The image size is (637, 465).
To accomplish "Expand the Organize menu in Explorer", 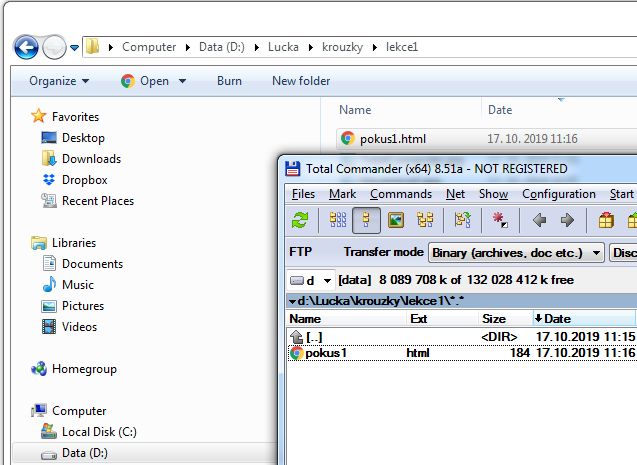I will point(59,81).
